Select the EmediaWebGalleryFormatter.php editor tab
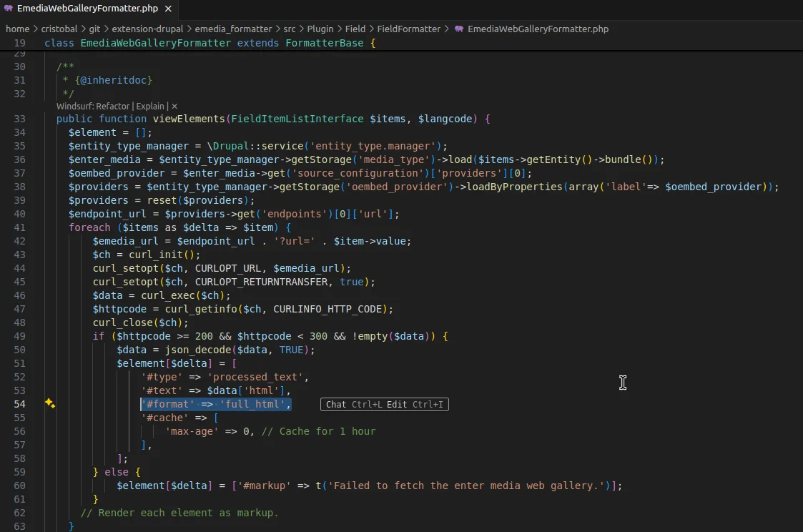Viewport: 803px width, 532px height. coord(87,9)
